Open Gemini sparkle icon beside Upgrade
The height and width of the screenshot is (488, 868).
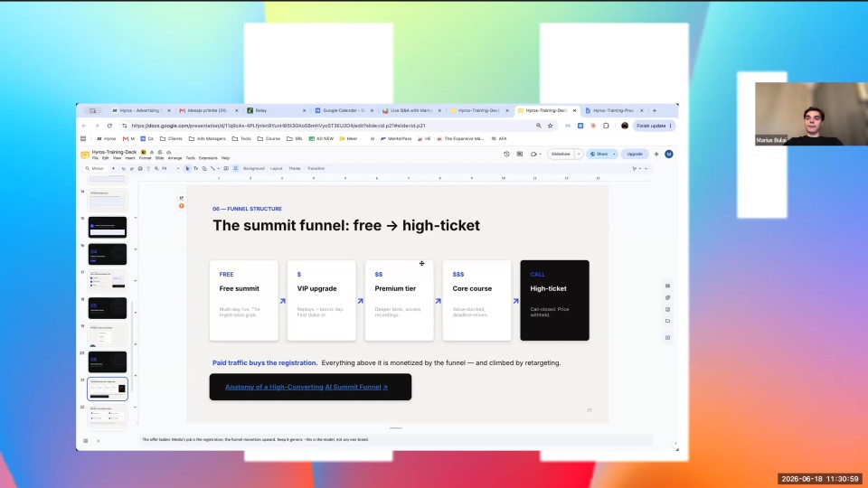pos(656,155)
